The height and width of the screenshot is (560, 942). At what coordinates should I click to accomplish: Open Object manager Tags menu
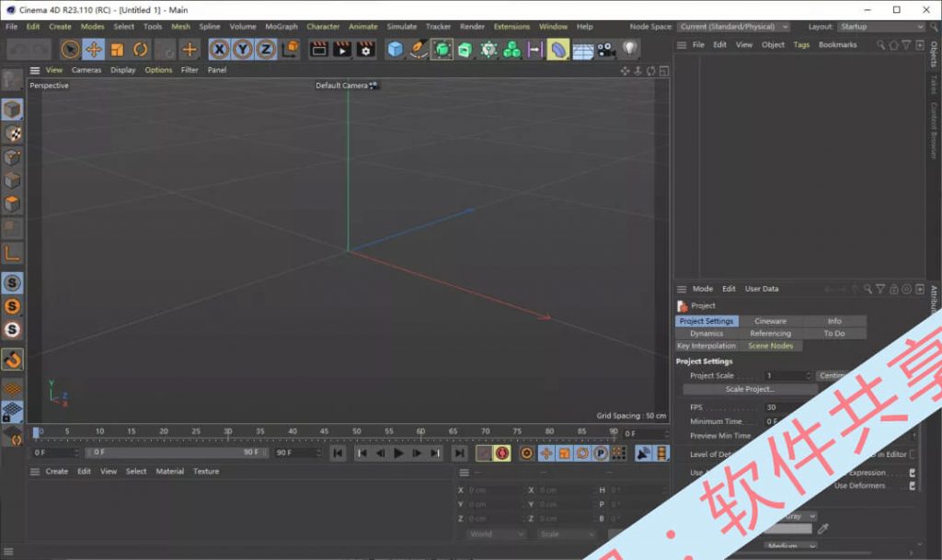point(801,45)
